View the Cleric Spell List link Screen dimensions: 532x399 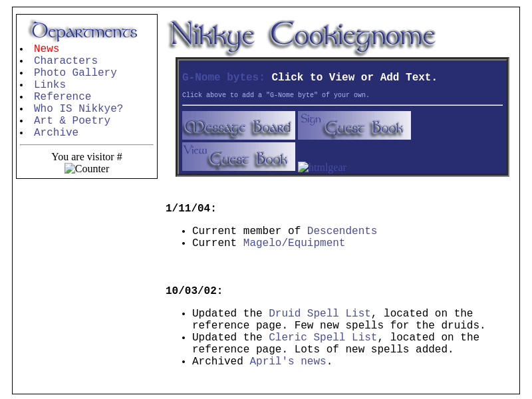pyautogui.click(x=323, y=337)
